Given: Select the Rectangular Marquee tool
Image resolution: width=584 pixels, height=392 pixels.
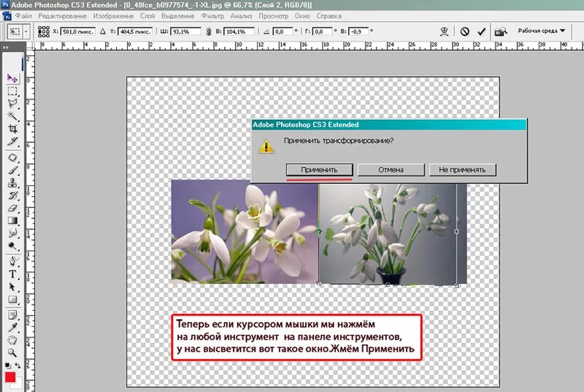Looking at the screenshot, I should [x=12, y=91].
